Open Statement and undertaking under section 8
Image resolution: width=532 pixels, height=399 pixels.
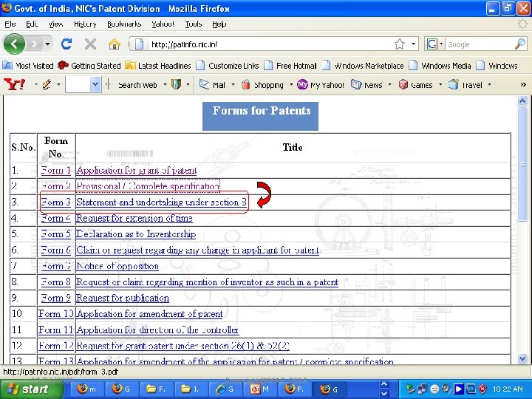click(161, 202)
